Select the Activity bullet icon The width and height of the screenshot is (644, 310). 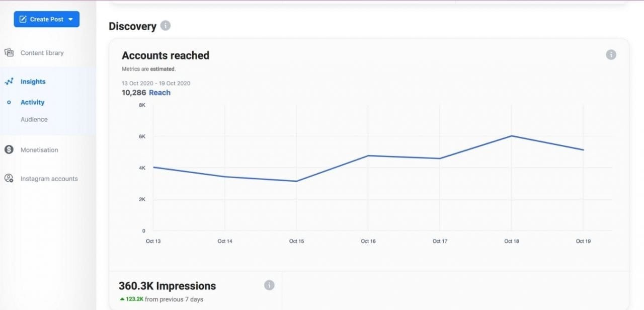click(x=9, y=102)
